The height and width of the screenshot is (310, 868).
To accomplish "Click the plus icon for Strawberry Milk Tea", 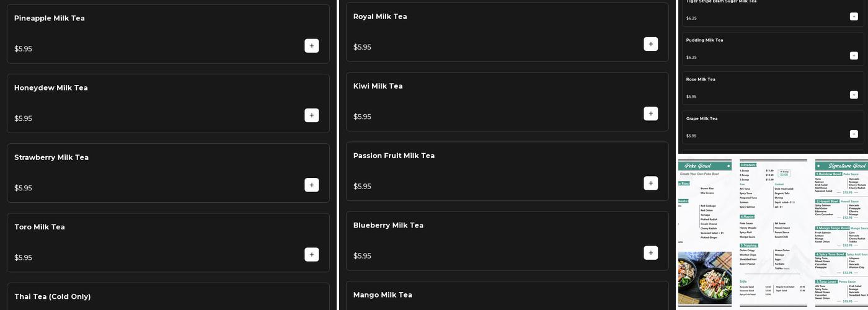I will click(x=311, y=185).
